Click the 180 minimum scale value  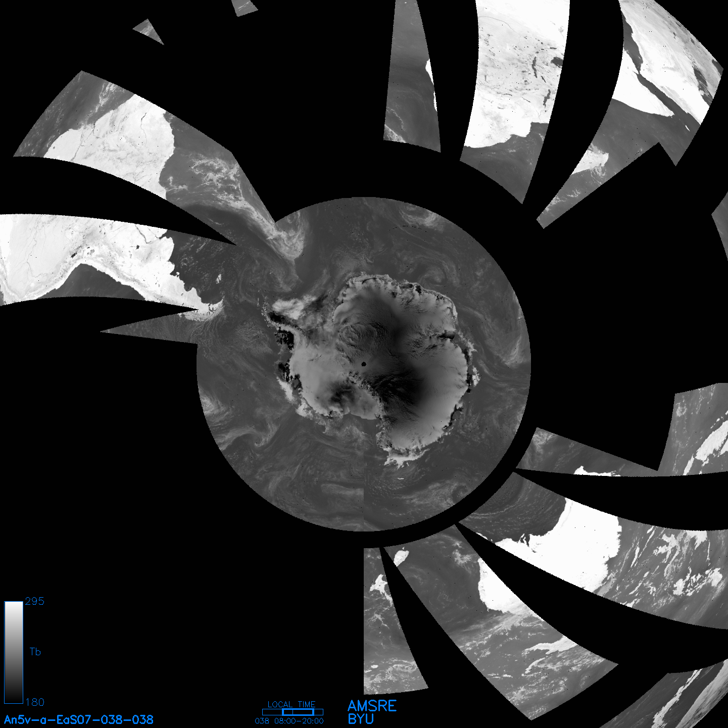(35, 702)
